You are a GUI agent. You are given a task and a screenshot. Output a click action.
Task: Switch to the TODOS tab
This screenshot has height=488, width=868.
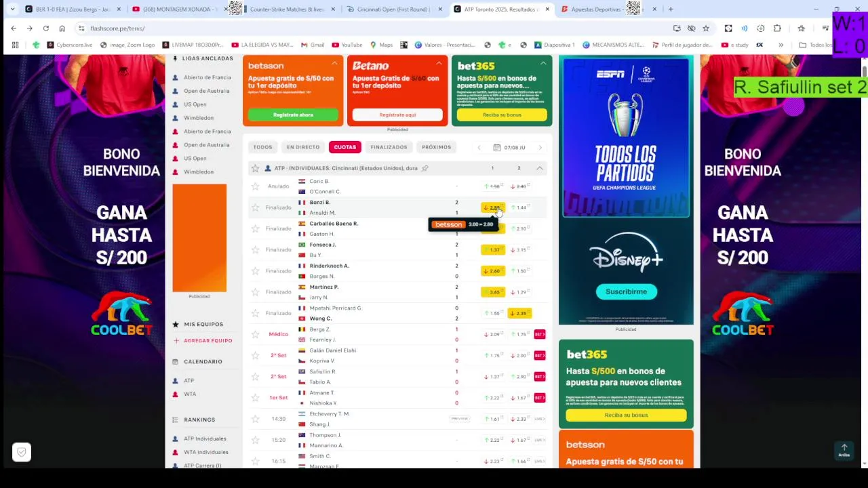(263, 147)
